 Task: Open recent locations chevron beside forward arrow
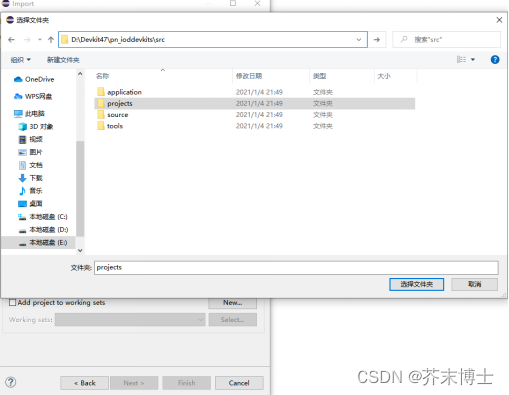(40, 40)
